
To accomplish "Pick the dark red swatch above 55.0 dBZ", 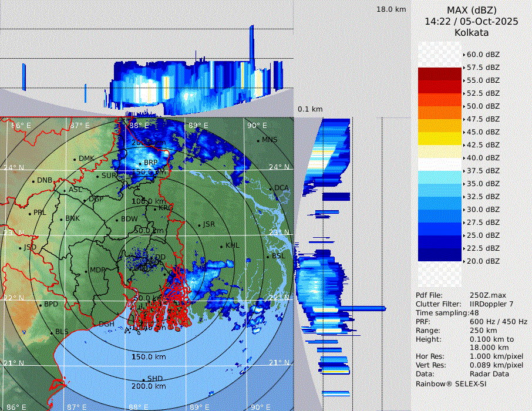I will (440, 74).
